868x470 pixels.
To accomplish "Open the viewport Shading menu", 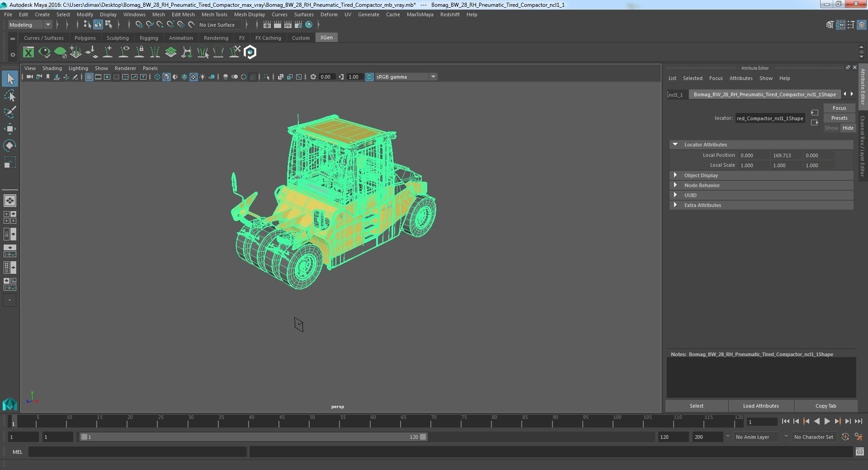I will 52,68.
